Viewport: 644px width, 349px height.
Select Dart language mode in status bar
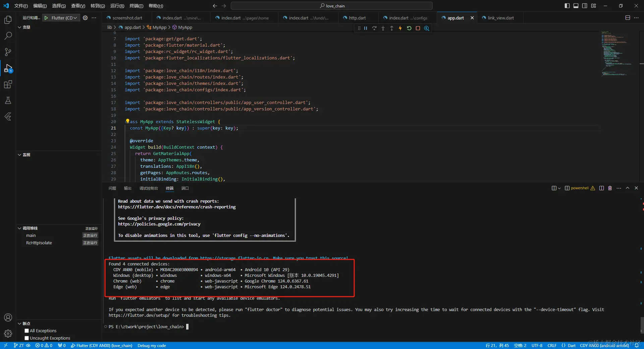pyautogui.click(x=572, y=346)
